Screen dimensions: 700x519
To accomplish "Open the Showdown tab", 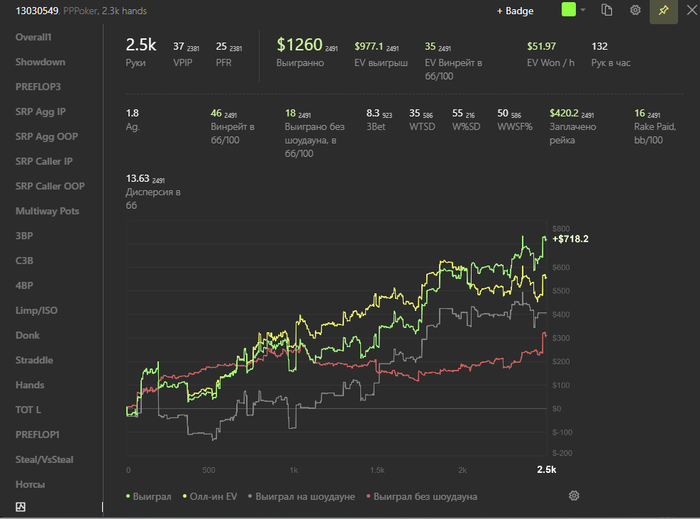I will click(40, 62).
